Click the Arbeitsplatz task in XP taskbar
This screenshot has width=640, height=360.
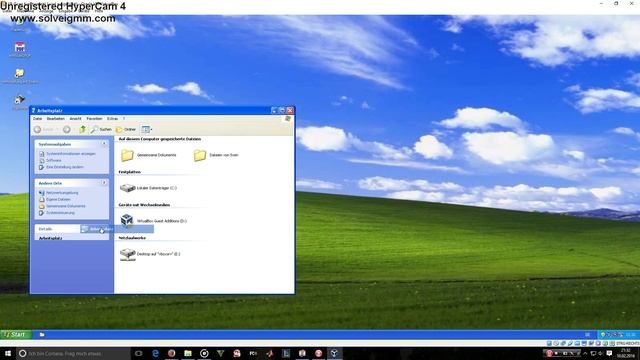42,335
